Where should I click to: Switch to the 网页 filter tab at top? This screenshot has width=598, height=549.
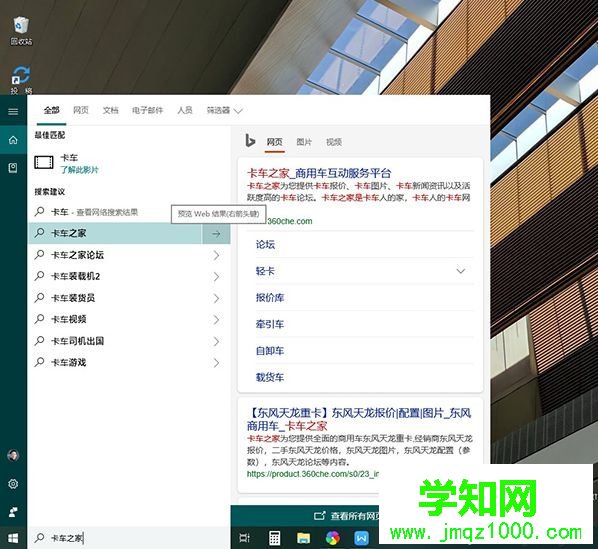point(80,111)
